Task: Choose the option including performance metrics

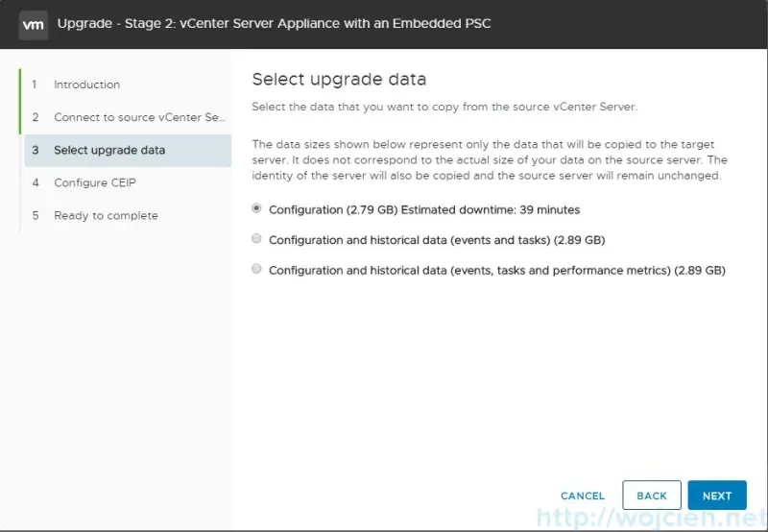Action: pos(256,270)
